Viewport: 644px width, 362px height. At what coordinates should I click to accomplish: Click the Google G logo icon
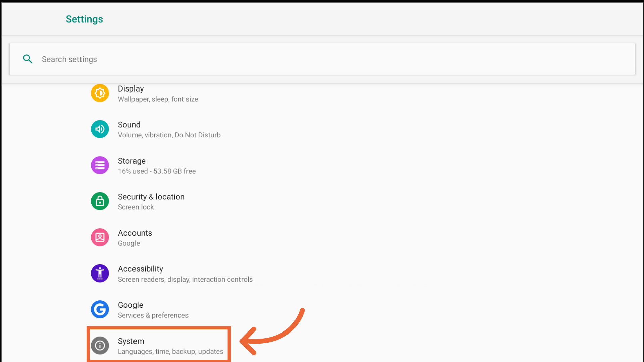coord(100,309)
